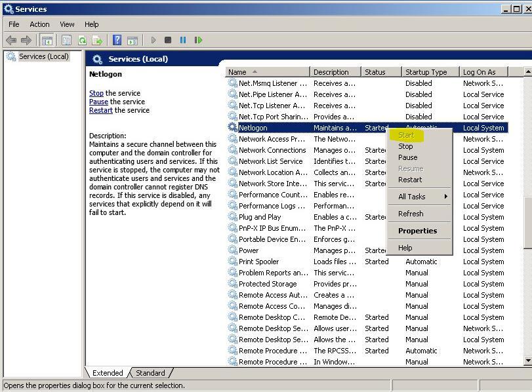Viewport: 532px width, 392px height.
Task: Sort by the Startup Type column header
Action: pos(430,72)
